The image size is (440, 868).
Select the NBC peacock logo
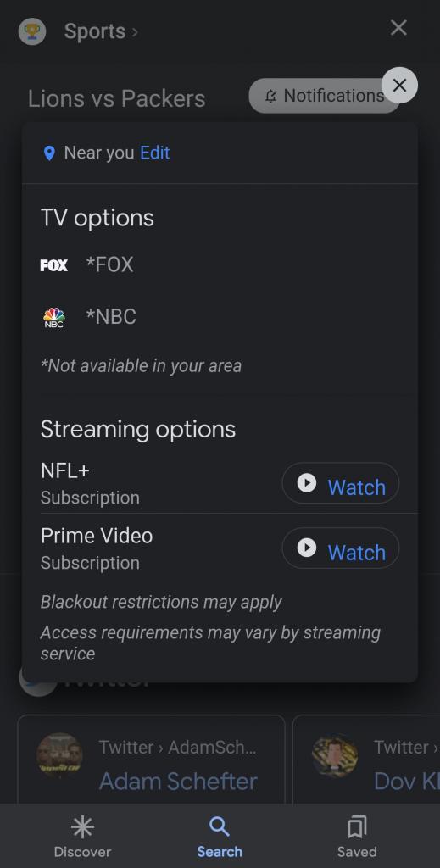click(54, 318)
